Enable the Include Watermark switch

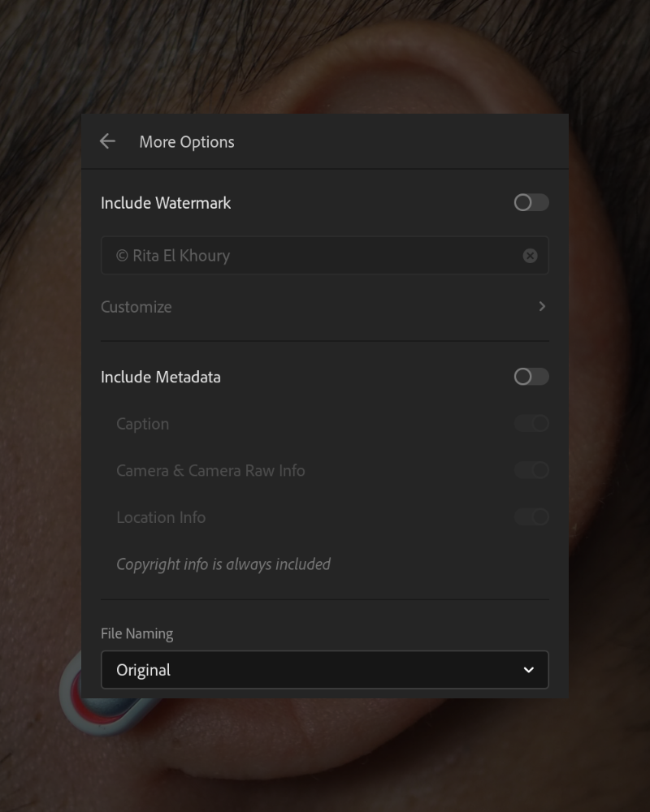[531, 202]
